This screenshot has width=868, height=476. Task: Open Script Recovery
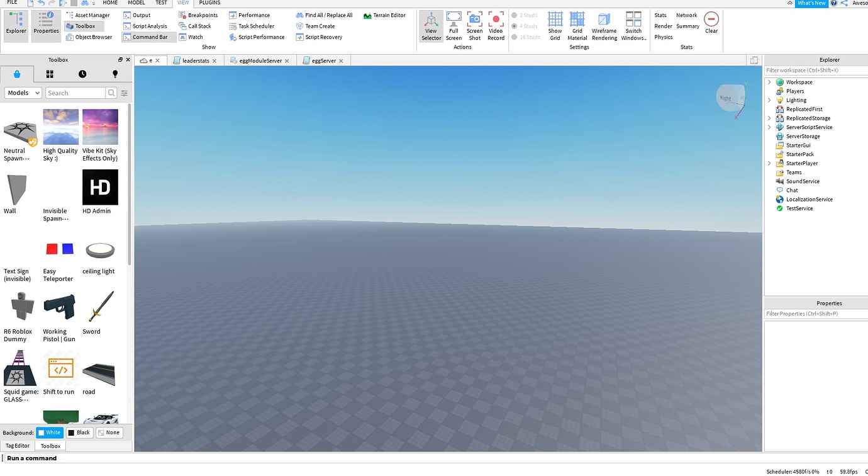pos(320,37)
